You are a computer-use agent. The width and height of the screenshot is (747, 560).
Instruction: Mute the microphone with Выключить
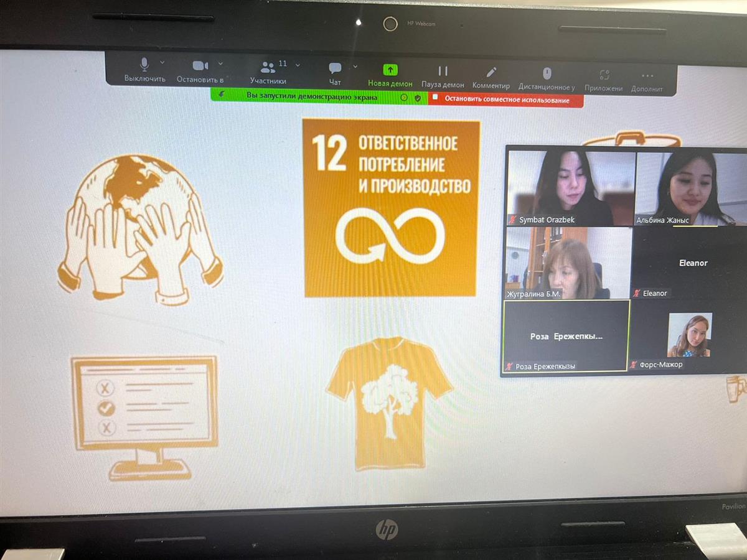click(145, 70)
